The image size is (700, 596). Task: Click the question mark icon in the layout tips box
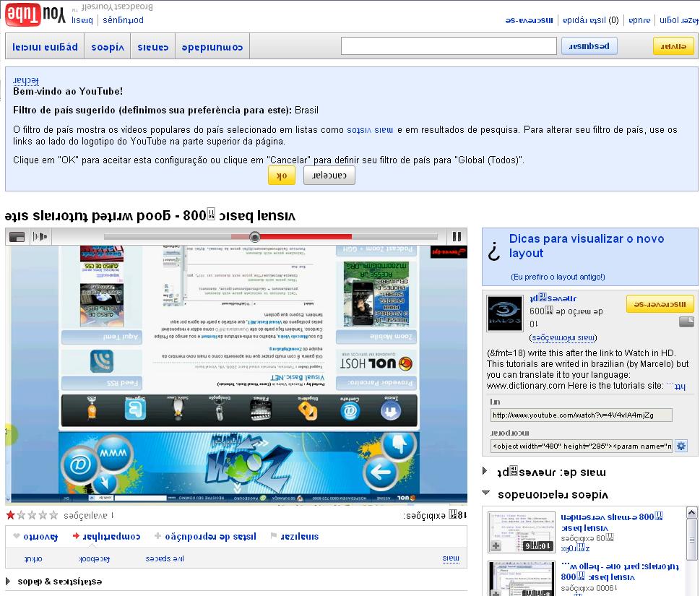[x=493, y=251]
